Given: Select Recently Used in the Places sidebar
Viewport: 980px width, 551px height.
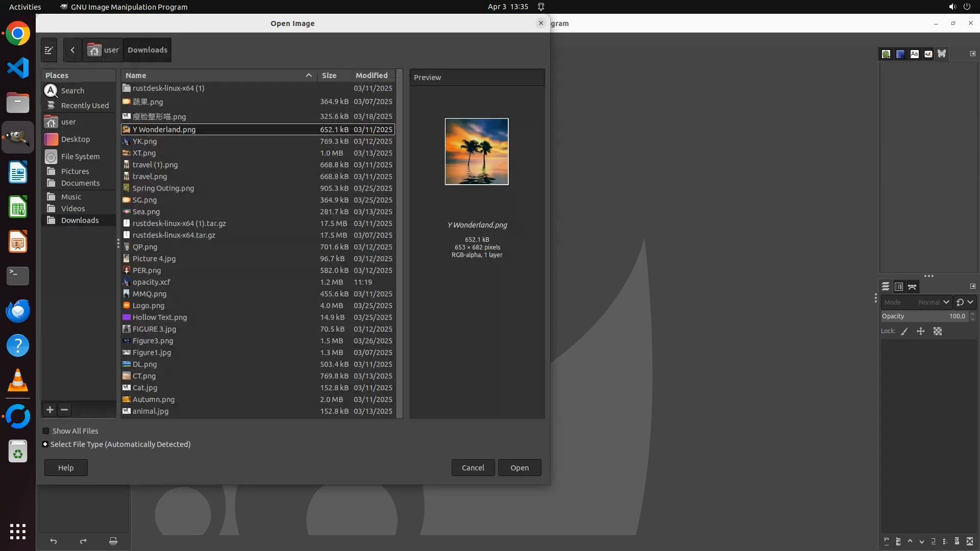Looking at the screenshot, I should [85, 106].
